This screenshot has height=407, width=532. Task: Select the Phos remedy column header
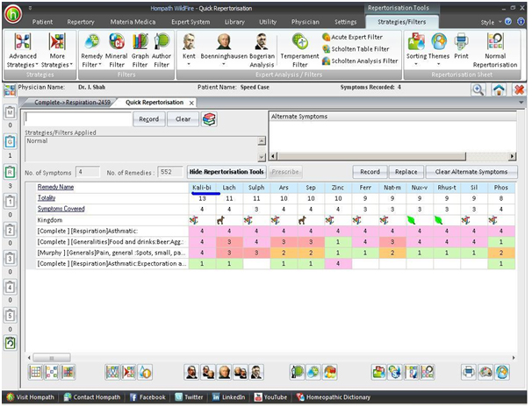(501, 188)
